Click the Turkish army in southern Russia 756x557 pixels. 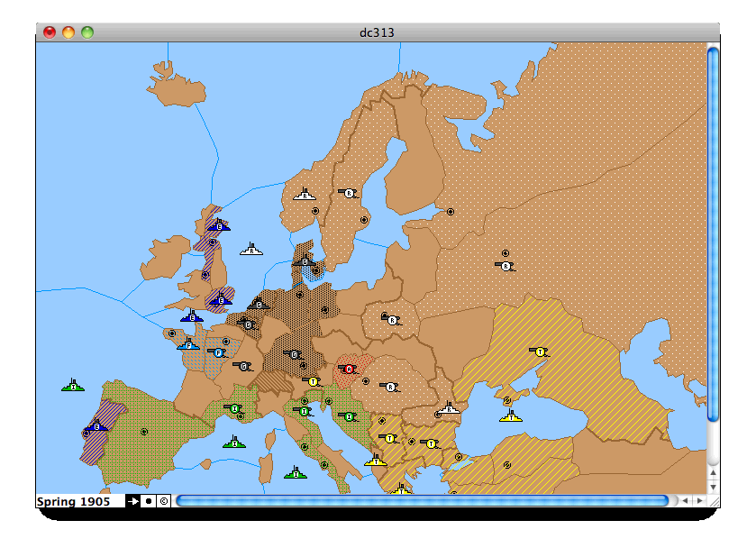[x=540, y=352]
